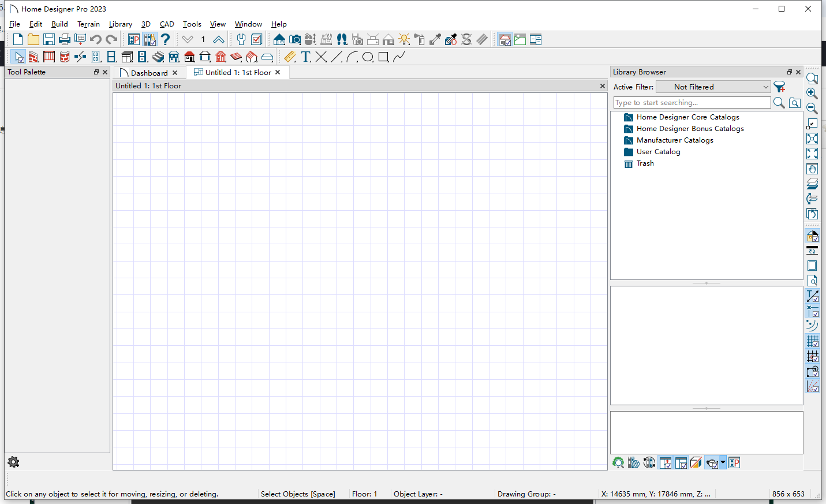Toggle the house display option in right toolbar
This screenshot has width=826, height=504.
[x=812, y=236]
